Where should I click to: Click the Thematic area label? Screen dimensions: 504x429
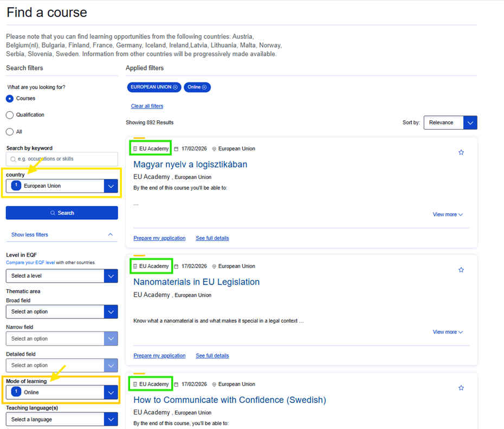tap(23, 291)
